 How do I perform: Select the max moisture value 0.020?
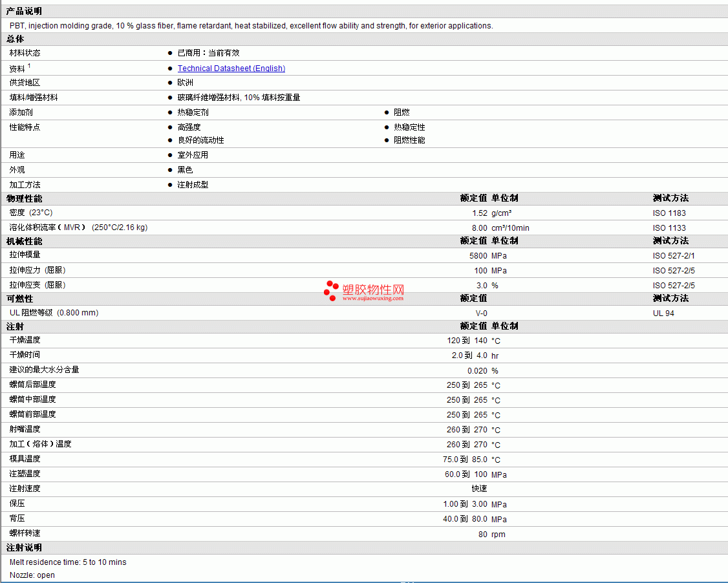pos(477,371)
